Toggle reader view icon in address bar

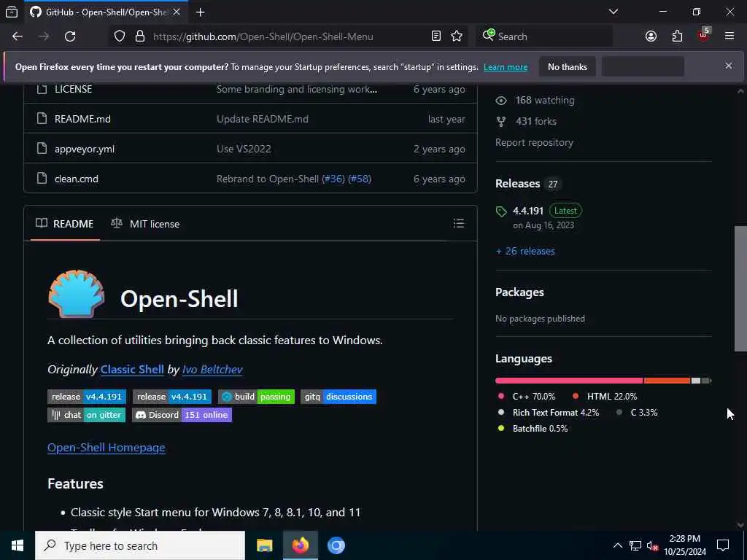(436, 36)
